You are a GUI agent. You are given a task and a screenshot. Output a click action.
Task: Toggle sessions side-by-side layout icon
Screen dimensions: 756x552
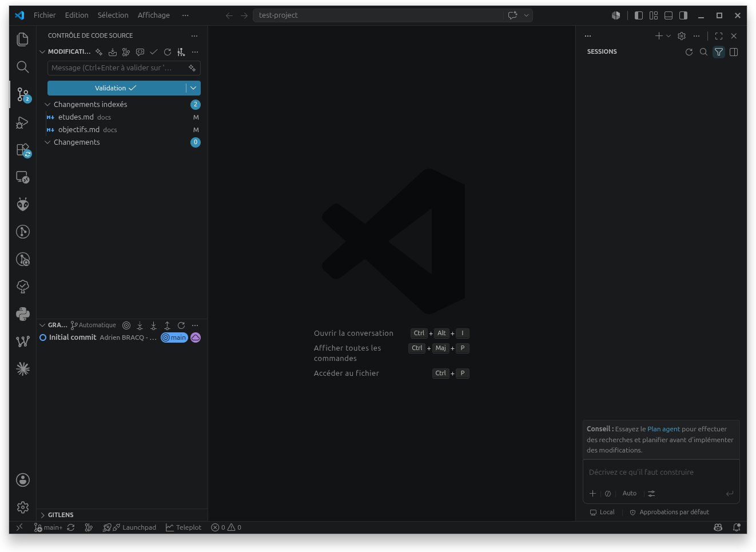coord(734,52)
